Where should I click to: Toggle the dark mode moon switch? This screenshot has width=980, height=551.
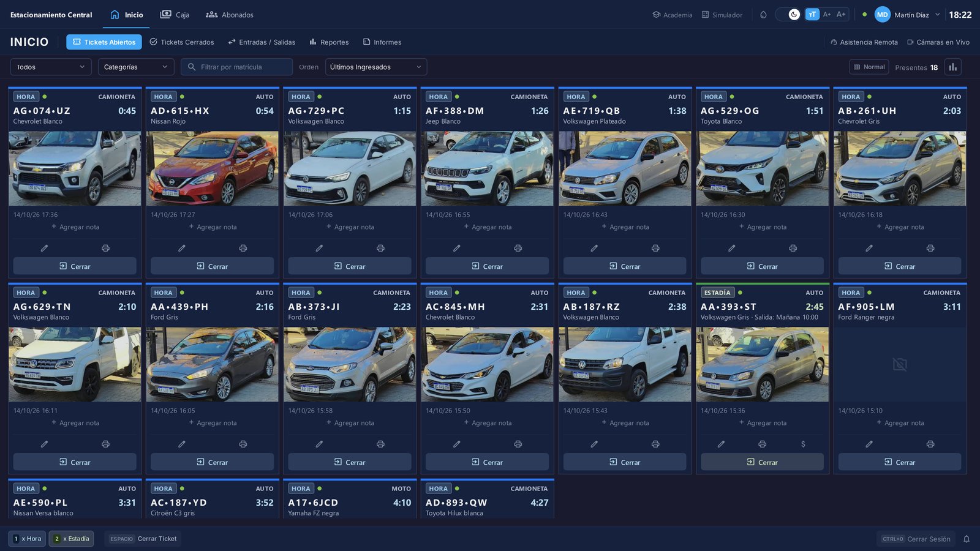tap(788, 15)
